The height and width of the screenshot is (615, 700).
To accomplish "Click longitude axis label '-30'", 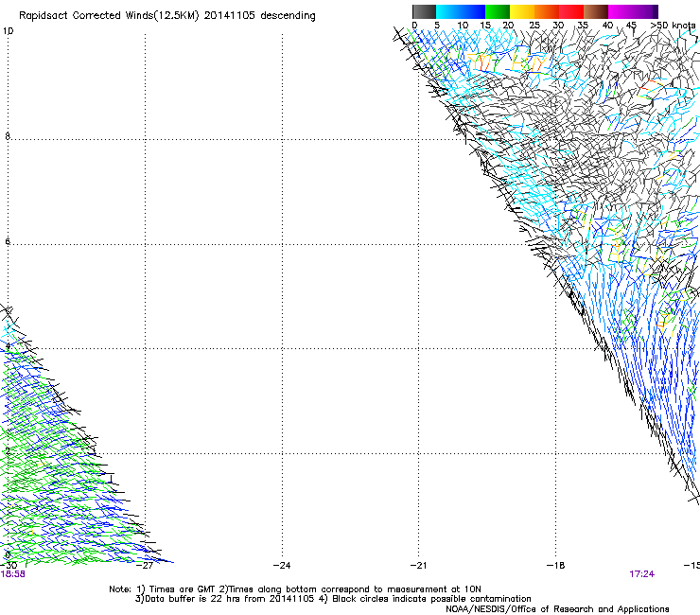I will point(9,566).
